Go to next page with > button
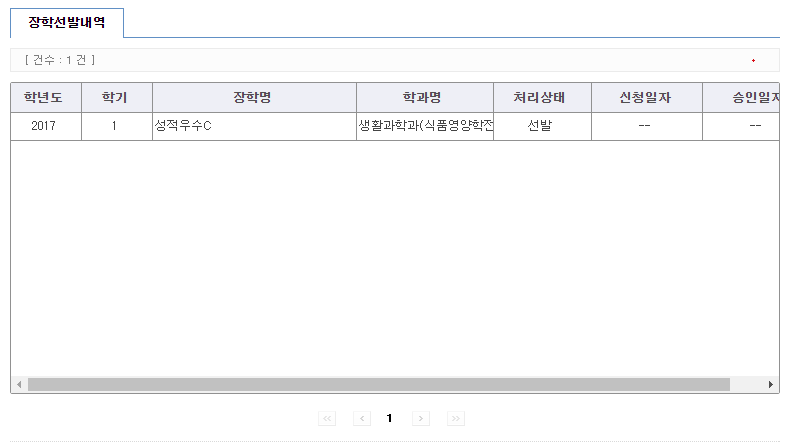 (421, 419)
